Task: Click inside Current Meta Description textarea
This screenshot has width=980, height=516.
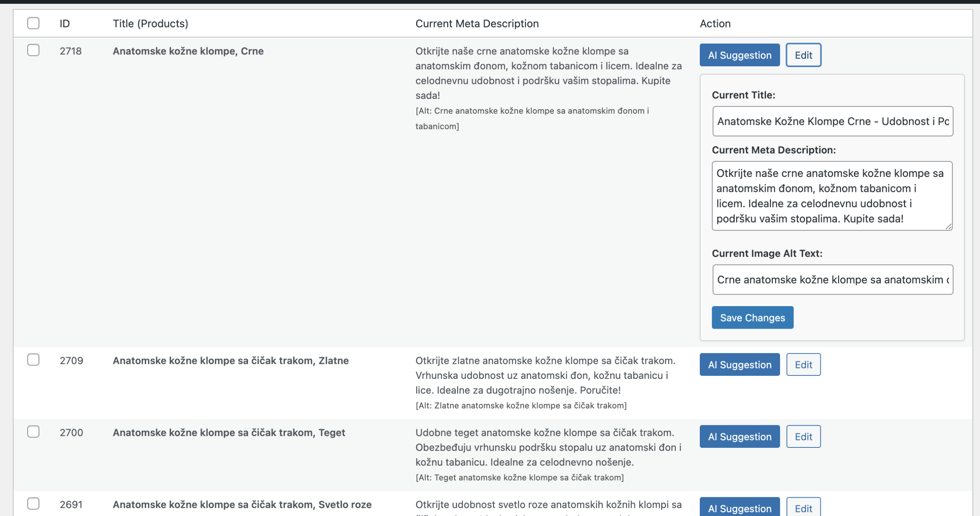Action: [831, 196]
